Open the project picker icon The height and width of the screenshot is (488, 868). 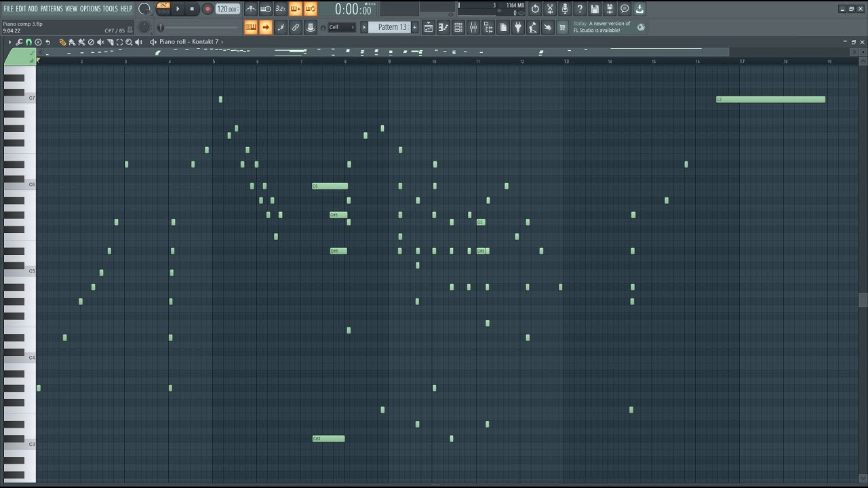pos(503,27)
